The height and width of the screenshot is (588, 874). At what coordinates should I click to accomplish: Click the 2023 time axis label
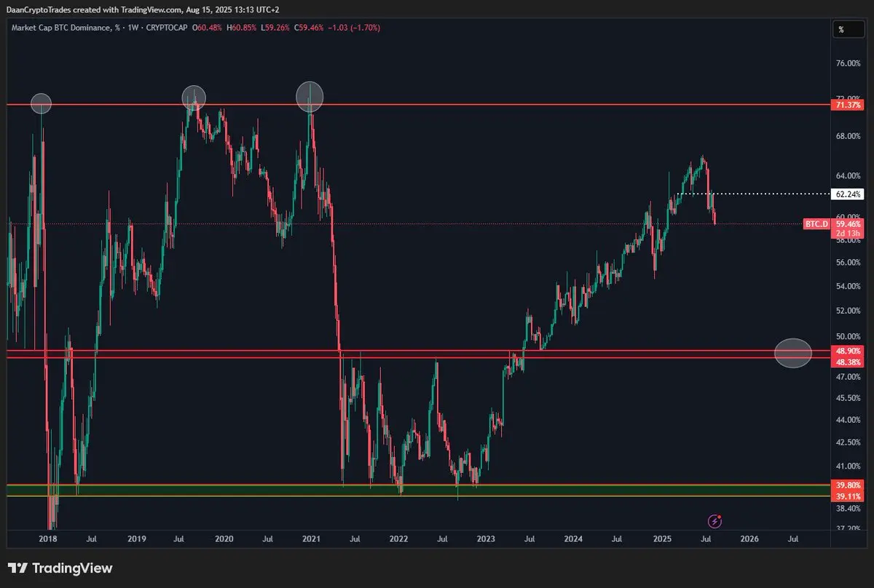click(486, 539)
